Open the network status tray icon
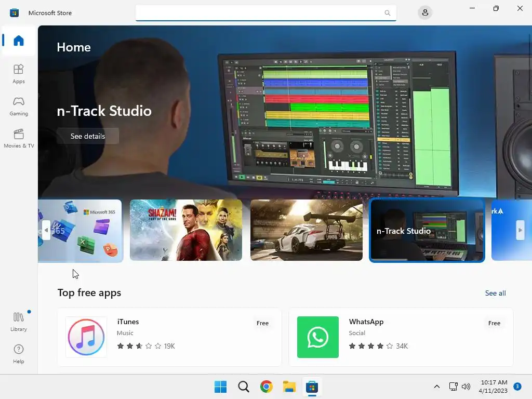 tap(453, 387)
